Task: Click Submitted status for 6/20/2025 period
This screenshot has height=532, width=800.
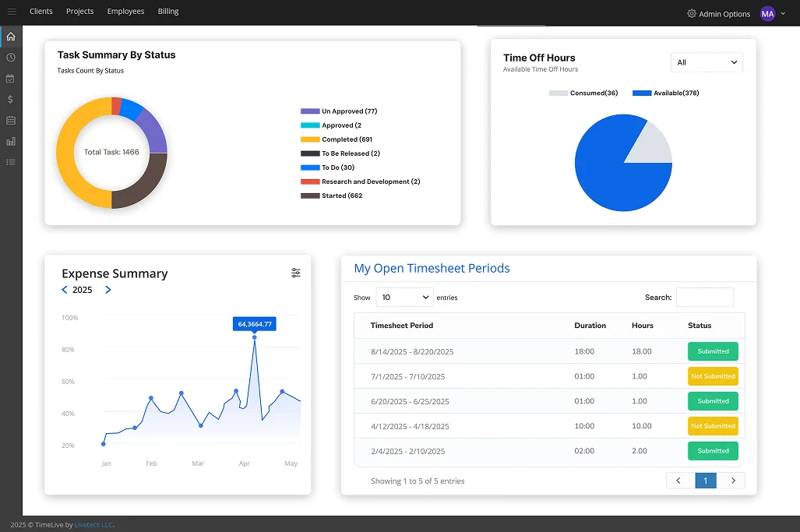Action: 713,401
